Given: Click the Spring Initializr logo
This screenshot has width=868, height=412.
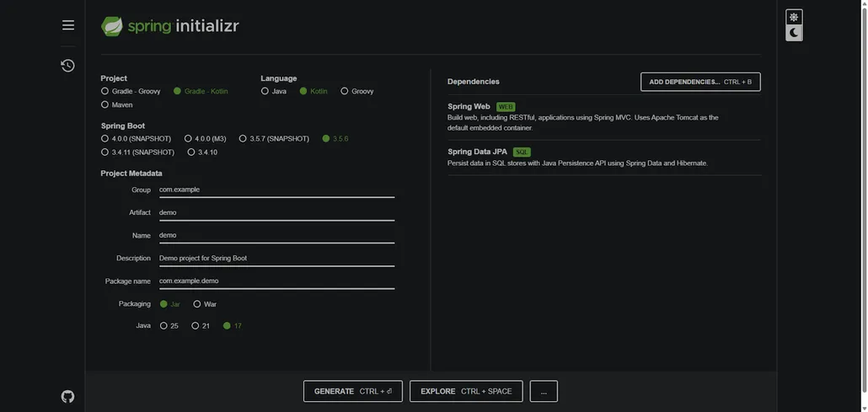Looking at the screenshot, I should [x=170, y=26].
